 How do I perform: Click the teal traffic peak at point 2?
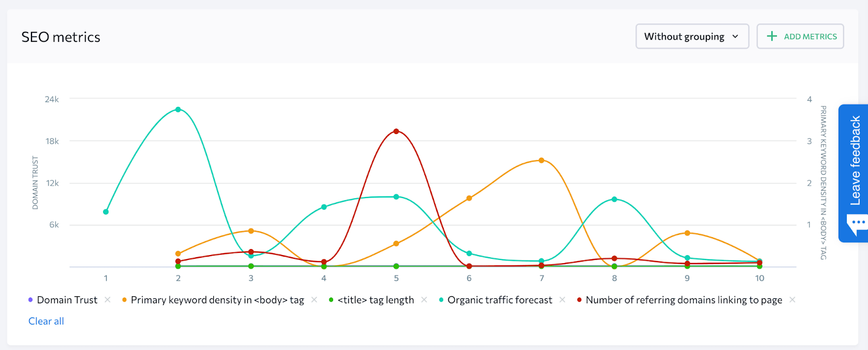(178, 109)
